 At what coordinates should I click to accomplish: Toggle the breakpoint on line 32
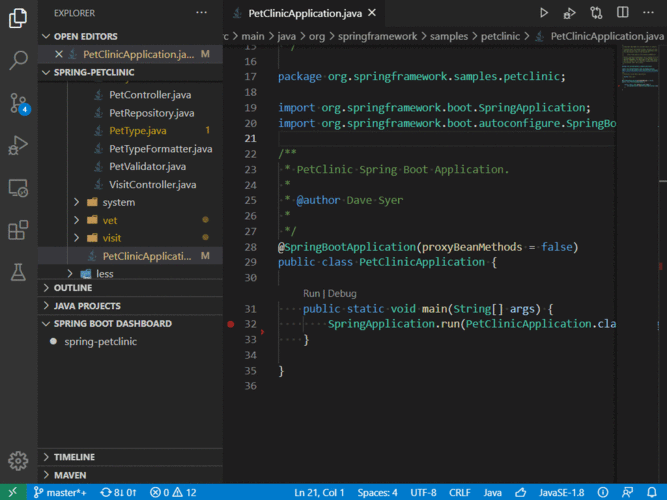click(231, 324)
